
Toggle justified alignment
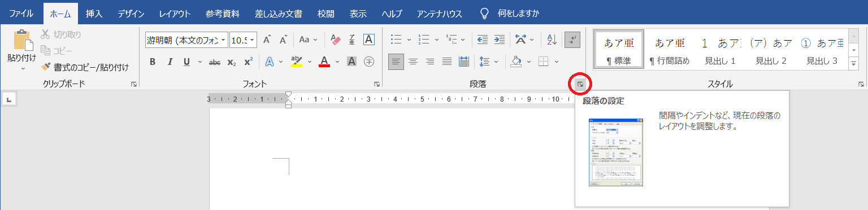(x=446, y=62)
